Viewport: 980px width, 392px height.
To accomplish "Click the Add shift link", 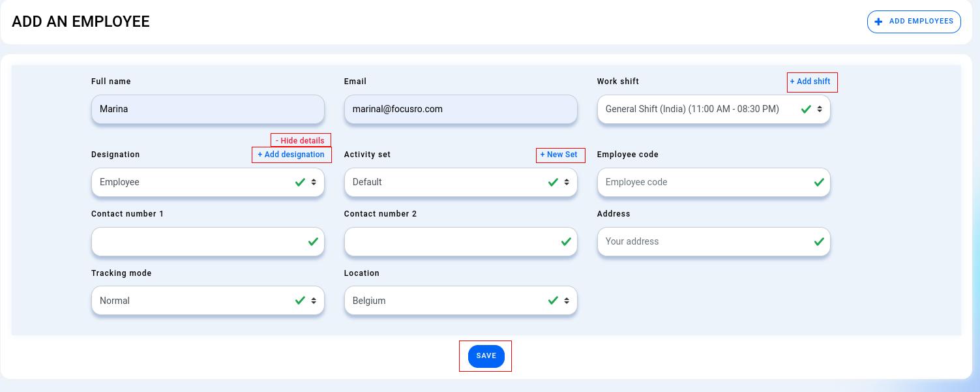I will [812, 82].
